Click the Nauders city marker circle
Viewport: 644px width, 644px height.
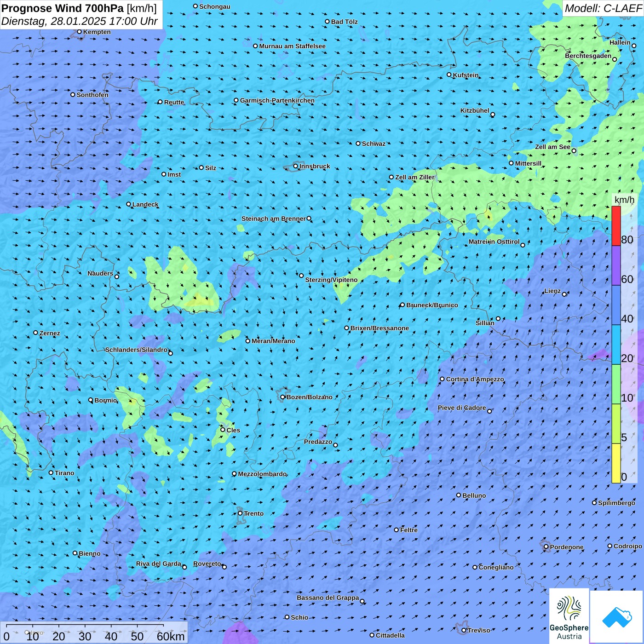tap(117, 276)
